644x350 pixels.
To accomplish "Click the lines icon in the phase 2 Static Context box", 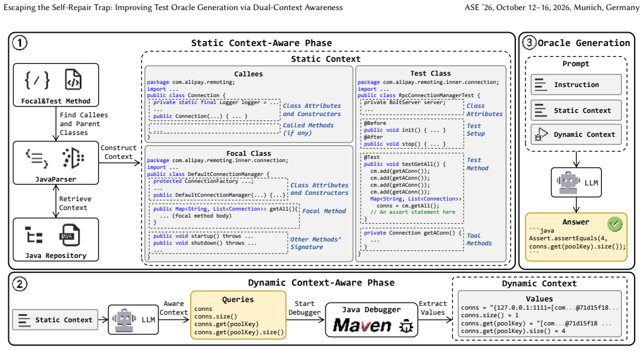I will (24, 320).
